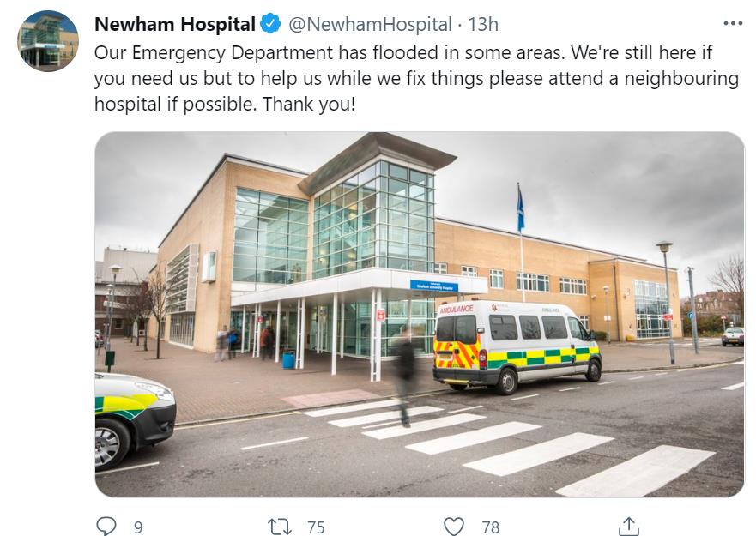Image resolution: width=756 pixels, height=536 pixels.
Task: Click the reply count of 9
Action: click(138, 527)
